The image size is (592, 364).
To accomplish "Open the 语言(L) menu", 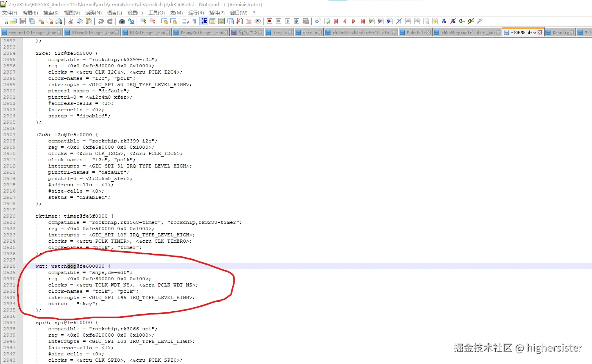I will (x=115, y=13).
